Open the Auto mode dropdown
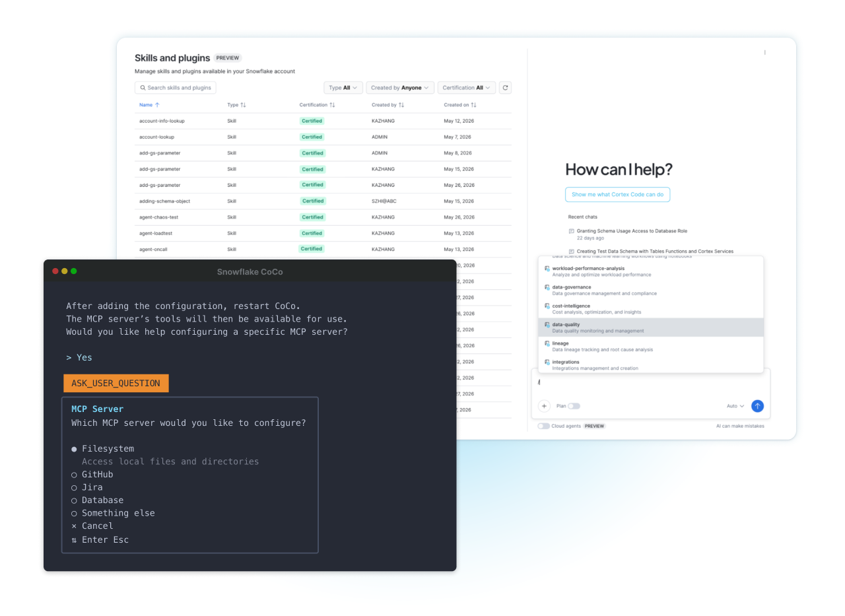This screenshot has width=845, height=616. [735, 406]
